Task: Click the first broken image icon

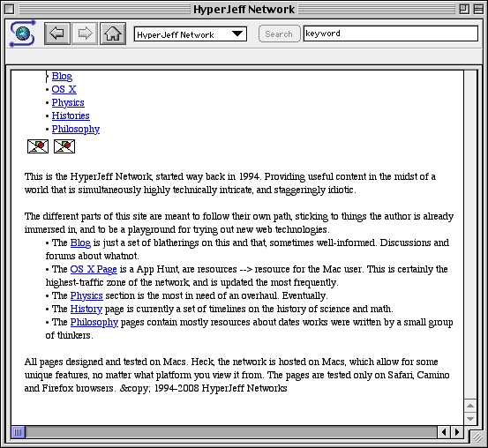Action: [x=38, y=146]
